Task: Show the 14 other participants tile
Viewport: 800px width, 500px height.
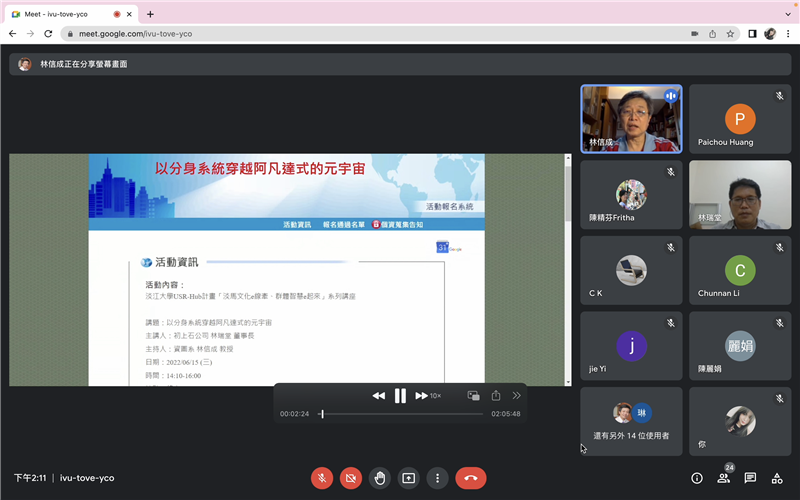Action: (631, 421)
